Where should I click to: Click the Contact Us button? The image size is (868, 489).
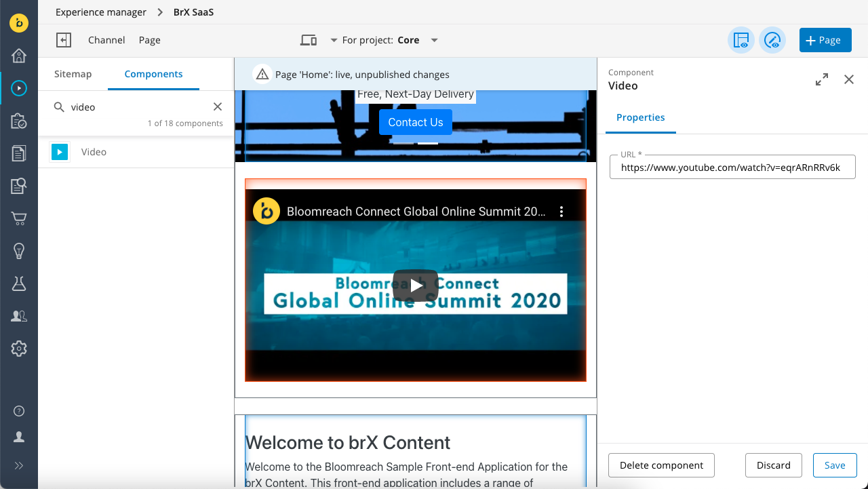point(416,122)
